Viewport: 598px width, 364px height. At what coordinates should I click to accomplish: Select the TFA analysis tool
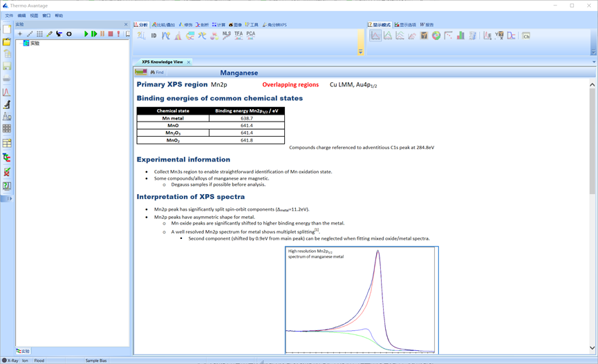[x=239, y=35]
